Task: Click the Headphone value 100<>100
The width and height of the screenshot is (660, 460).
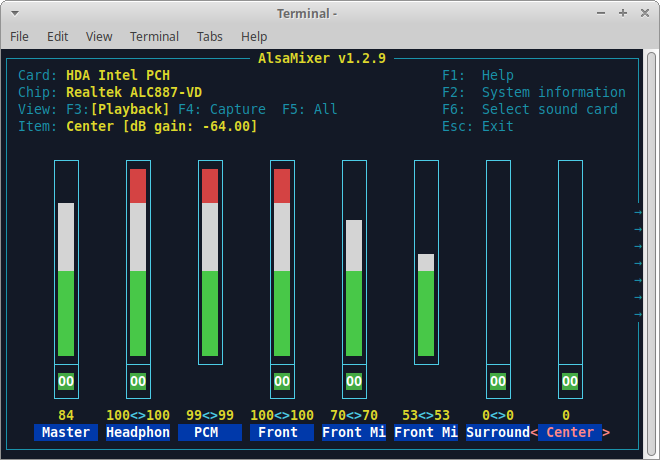Action: [138, 415]
